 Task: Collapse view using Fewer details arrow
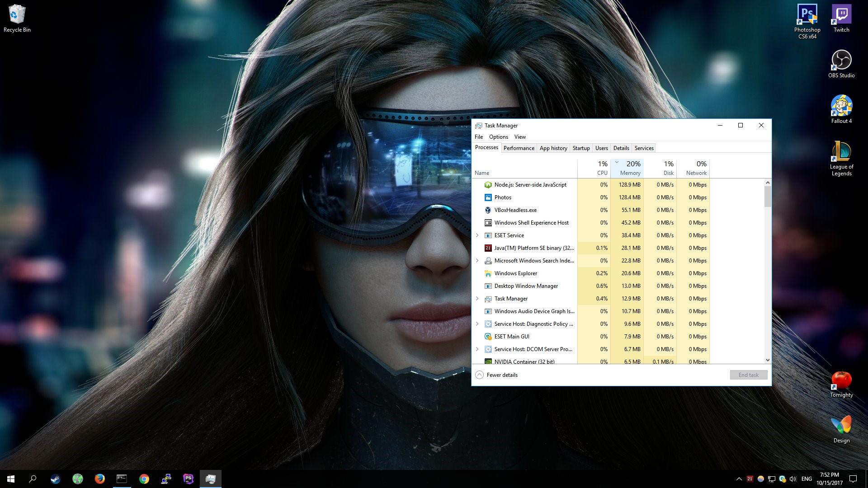click(480, 375)
